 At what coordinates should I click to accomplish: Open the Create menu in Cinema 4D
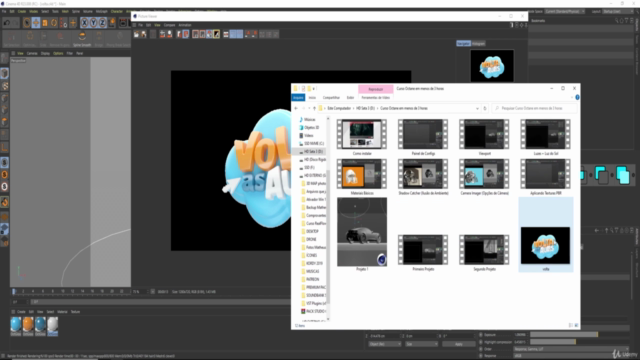click(22, 11)
